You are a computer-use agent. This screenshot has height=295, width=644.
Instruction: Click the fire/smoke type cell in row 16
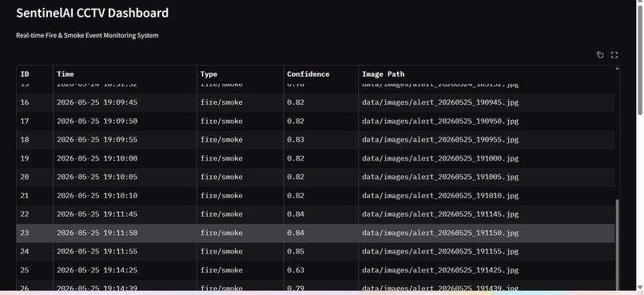click(x=241, y=102)
